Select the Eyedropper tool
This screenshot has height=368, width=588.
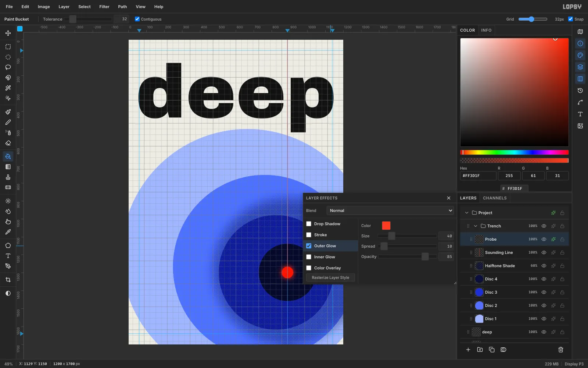tap(8, 232)
